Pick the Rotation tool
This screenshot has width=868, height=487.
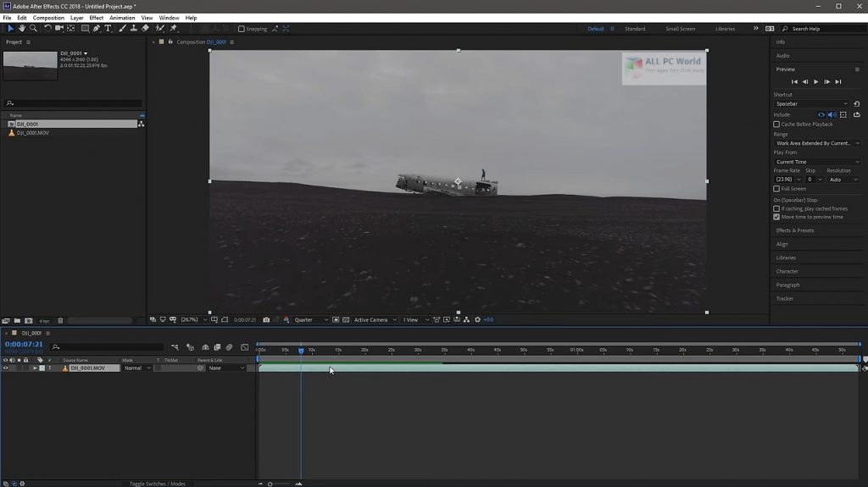click(x=47, y=29)
